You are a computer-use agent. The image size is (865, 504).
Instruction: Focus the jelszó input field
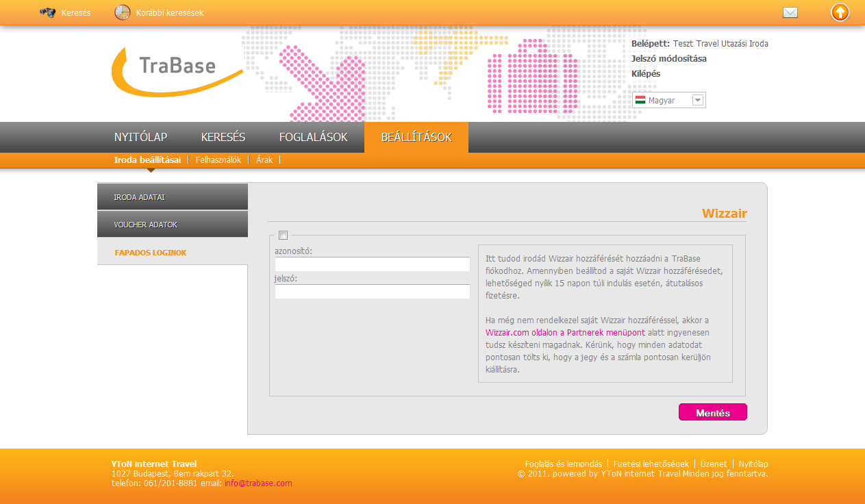coord(373,292)
